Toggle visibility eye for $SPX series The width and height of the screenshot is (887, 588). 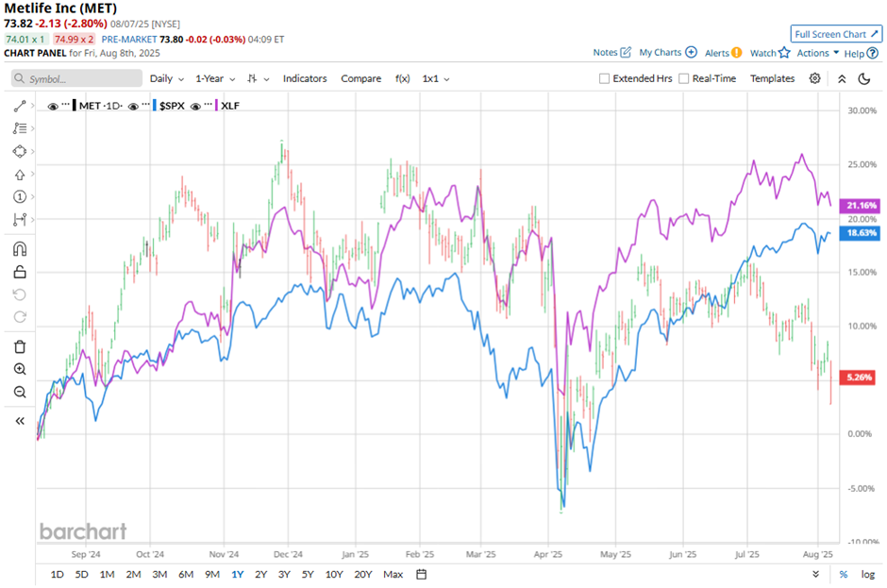pyautogui.click(x=133, y=107)
